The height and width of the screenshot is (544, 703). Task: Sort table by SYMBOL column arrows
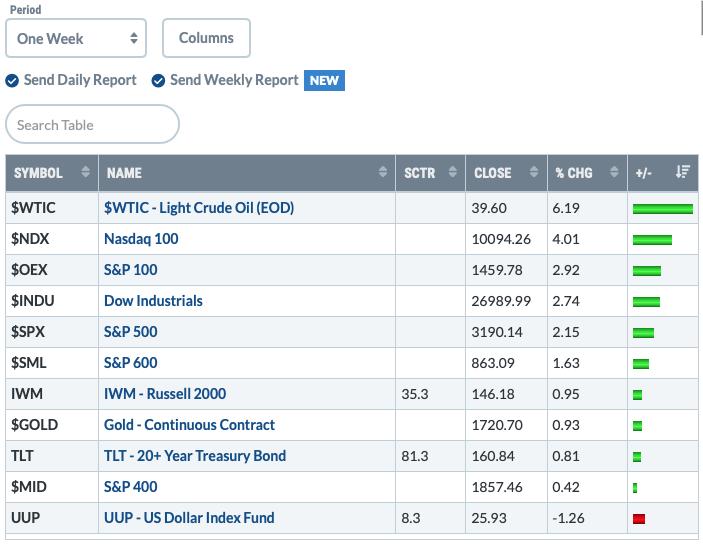point(85,172)
